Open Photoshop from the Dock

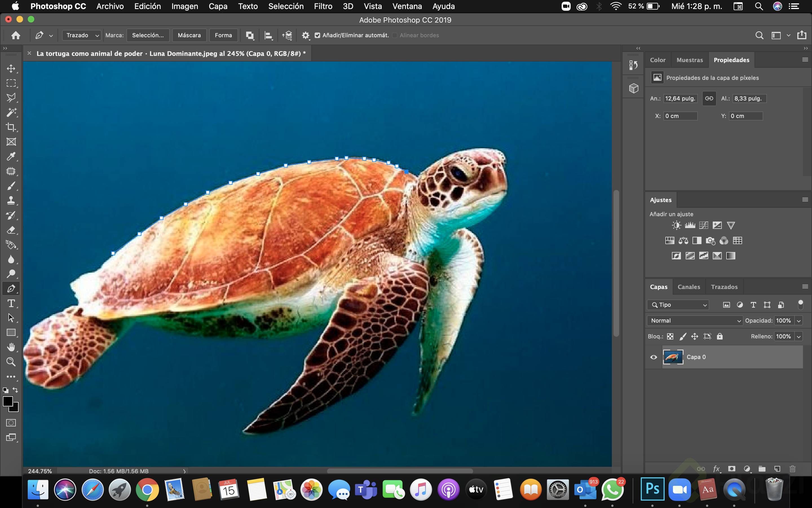tap(652, 489)
